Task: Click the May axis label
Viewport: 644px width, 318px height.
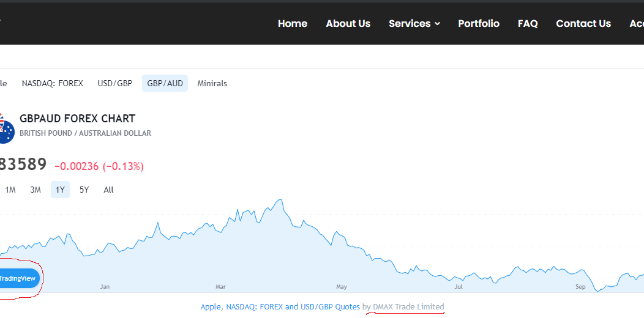Action: pyautogui.click(x=342, y=286)
